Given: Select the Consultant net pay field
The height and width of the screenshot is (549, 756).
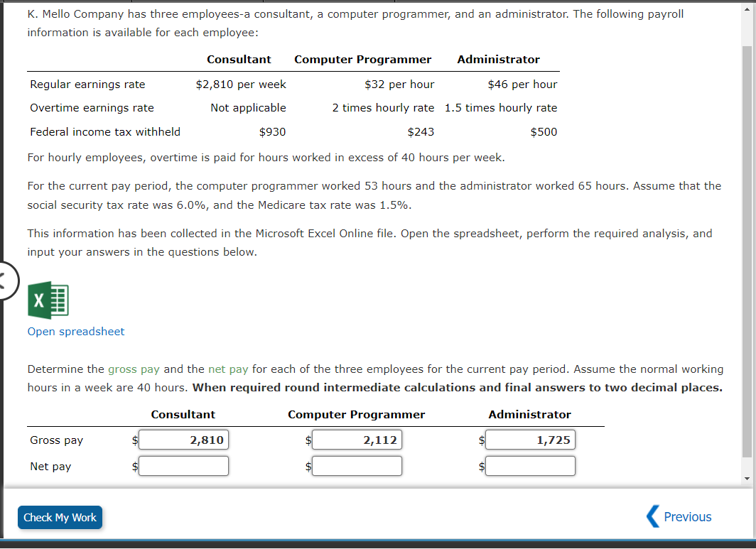Looking at the screenshot, I should coord(183,466).
